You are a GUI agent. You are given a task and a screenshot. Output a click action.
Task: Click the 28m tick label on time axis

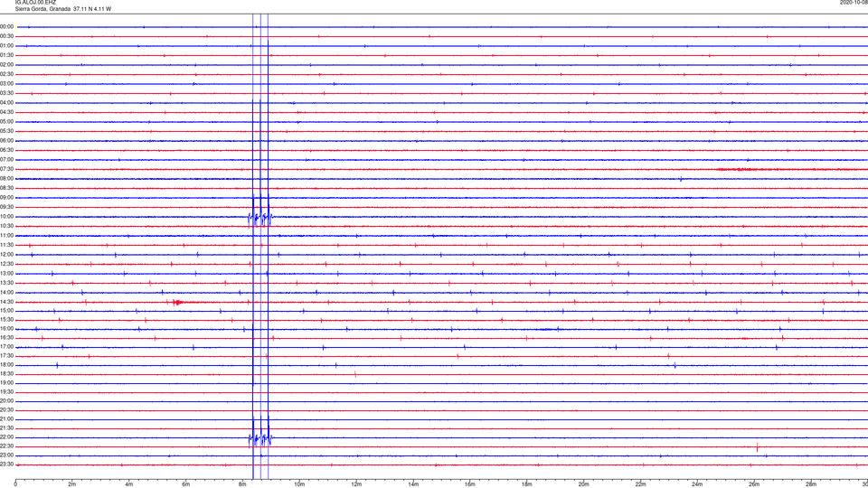click(811, 484)
